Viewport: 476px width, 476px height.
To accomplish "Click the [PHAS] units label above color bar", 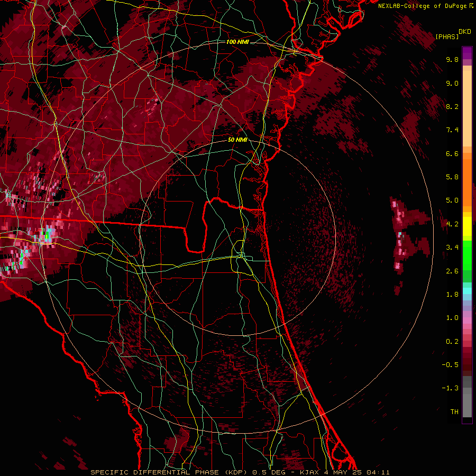I will click(447, 36).
